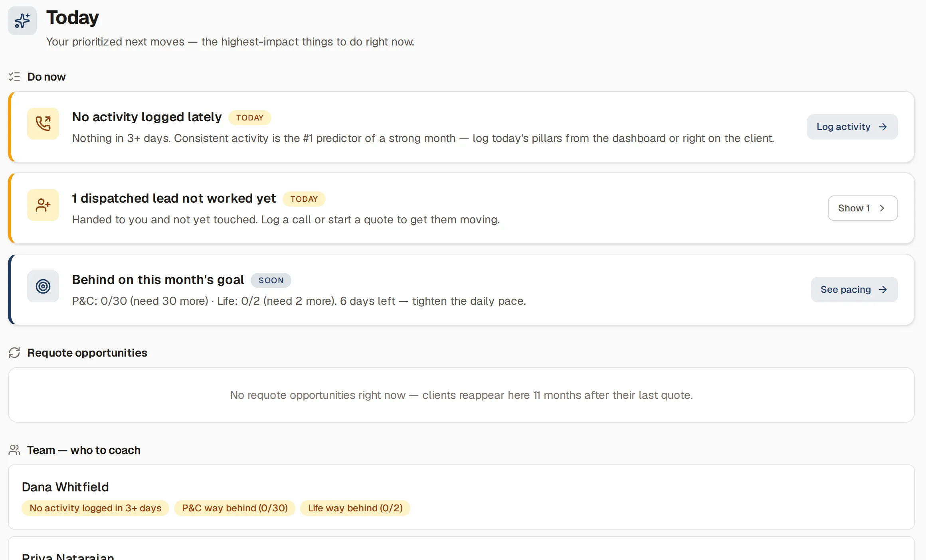Open the Priya Natarajan team member card

tap(461, 549)
